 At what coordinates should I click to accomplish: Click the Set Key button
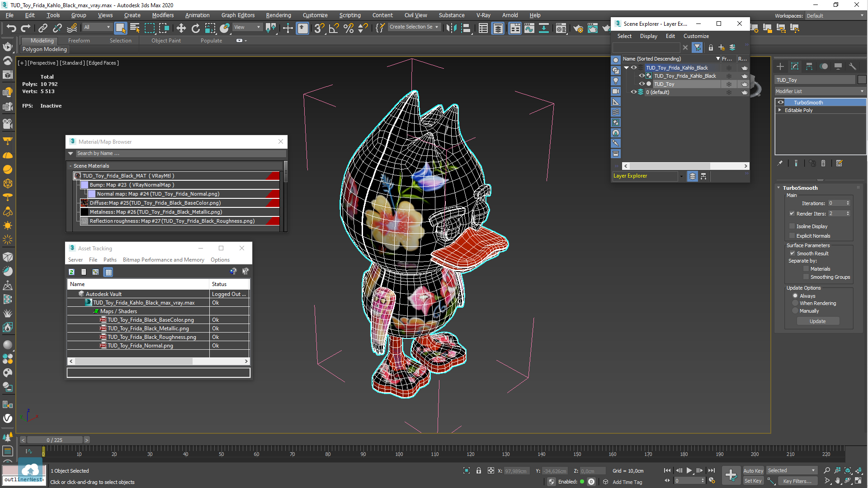point(753,481)
